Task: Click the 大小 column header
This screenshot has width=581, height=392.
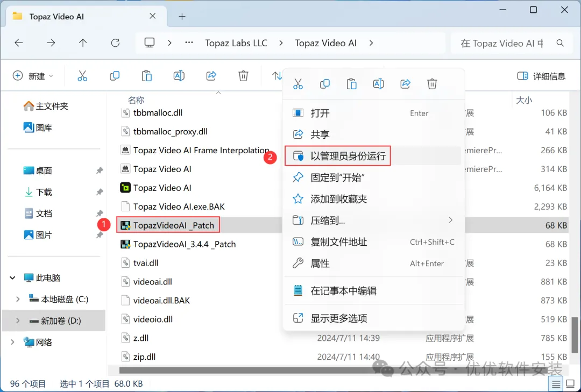Action: 524,100
